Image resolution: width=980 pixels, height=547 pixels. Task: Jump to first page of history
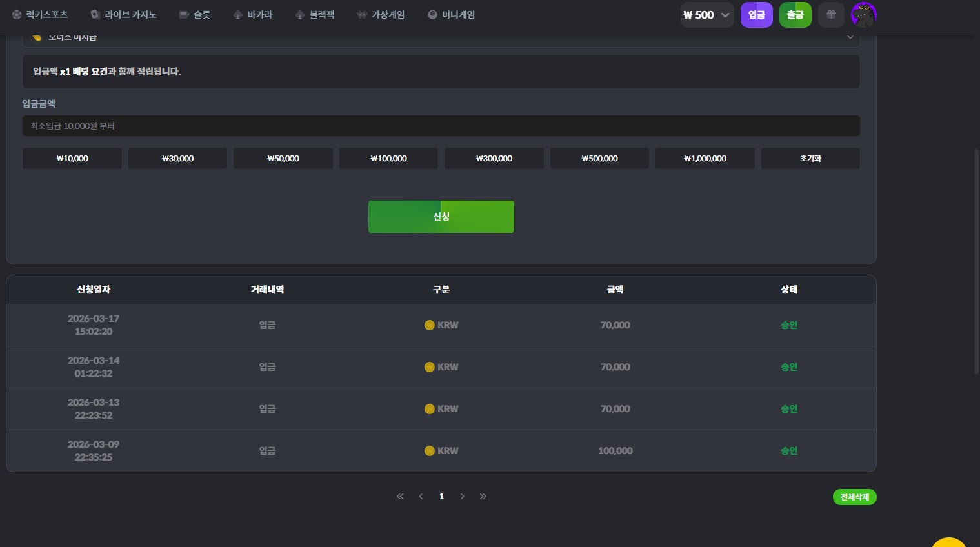pyautogui.click(x=400, y=496)
